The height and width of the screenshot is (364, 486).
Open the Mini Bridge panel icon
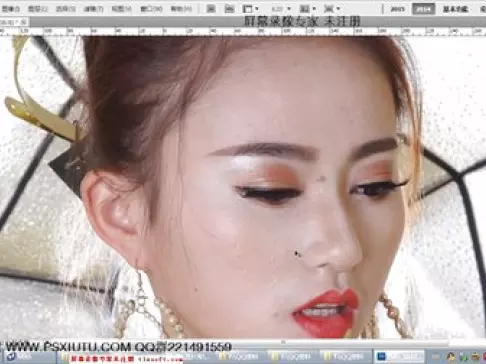(229, 9)
